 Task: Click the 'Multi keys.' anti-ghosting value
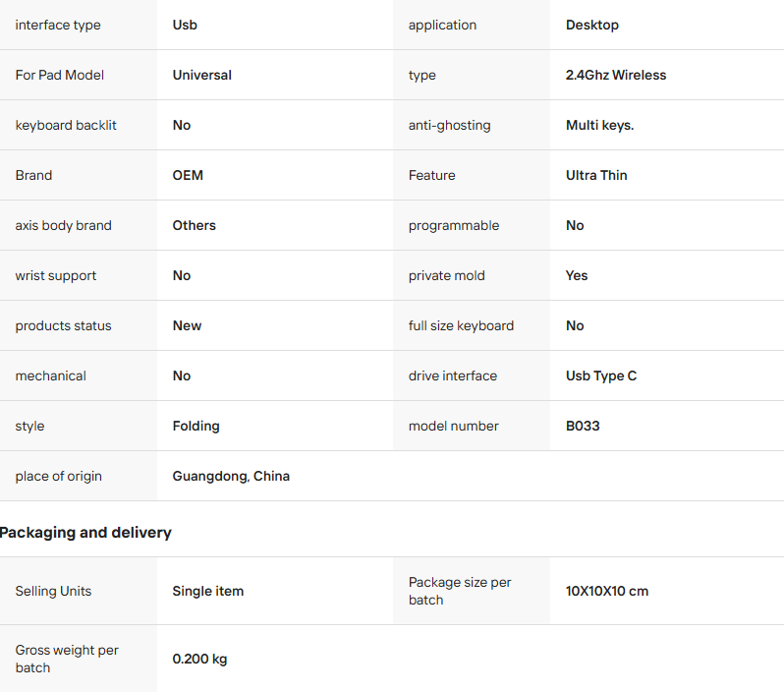click(x=600, y=125)
